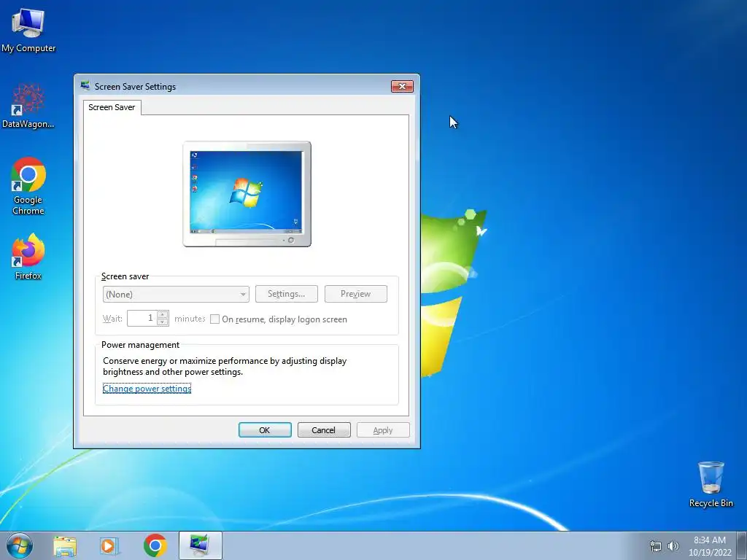Click the Wait minutes input field

coord(142,318)
